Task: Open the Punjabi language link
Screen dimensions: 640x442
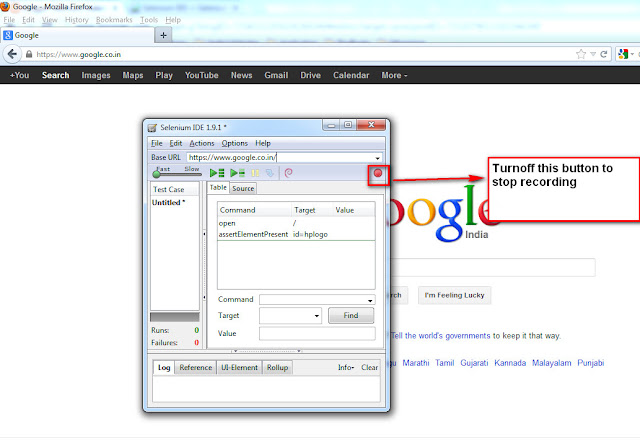Action: [x=590, y=363]
